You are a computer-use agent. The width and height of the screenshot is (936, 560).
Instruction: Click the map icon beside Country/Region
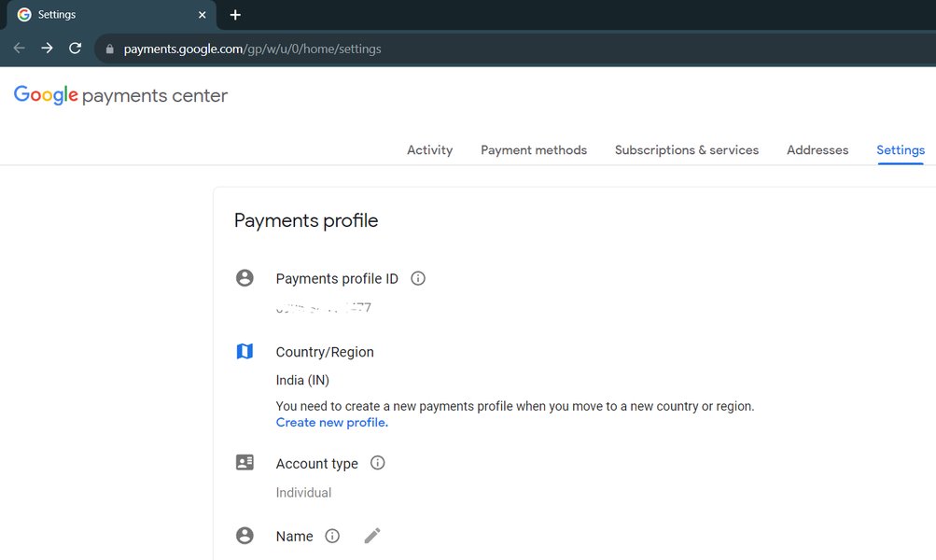click(244, 351)
